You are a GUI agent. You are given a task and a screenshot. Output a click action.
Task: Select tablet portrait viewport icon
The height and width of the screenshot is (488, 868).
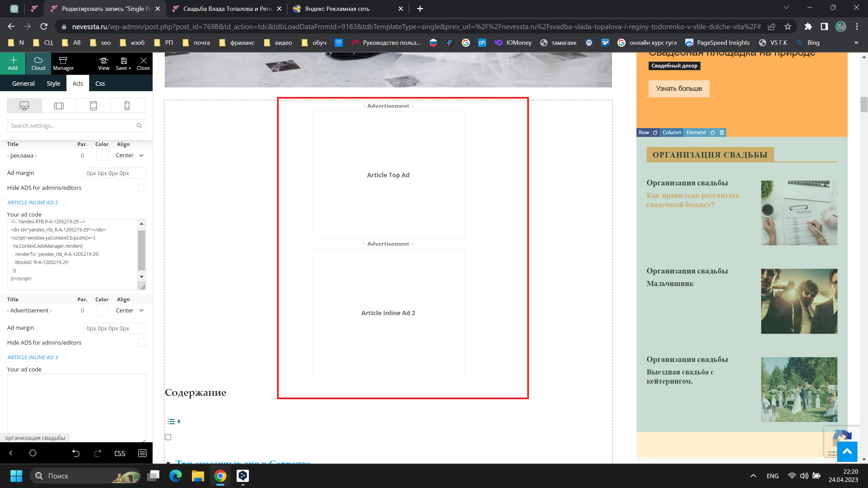94,106
